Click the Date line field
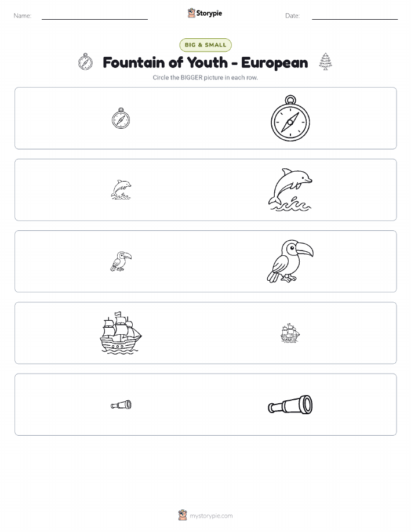Viewport: 411px width, 532px height. click(x=355, y=16)
